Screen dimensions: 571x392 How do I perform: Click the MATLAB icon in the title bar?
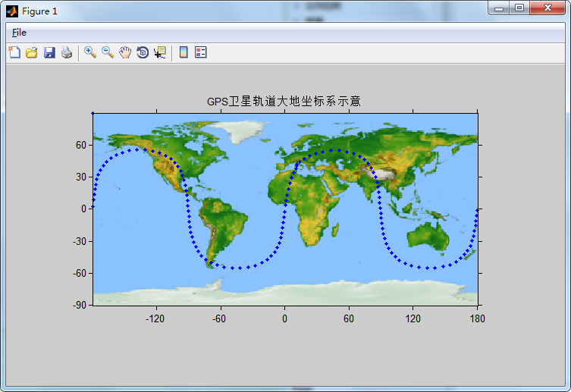point(11,11)
